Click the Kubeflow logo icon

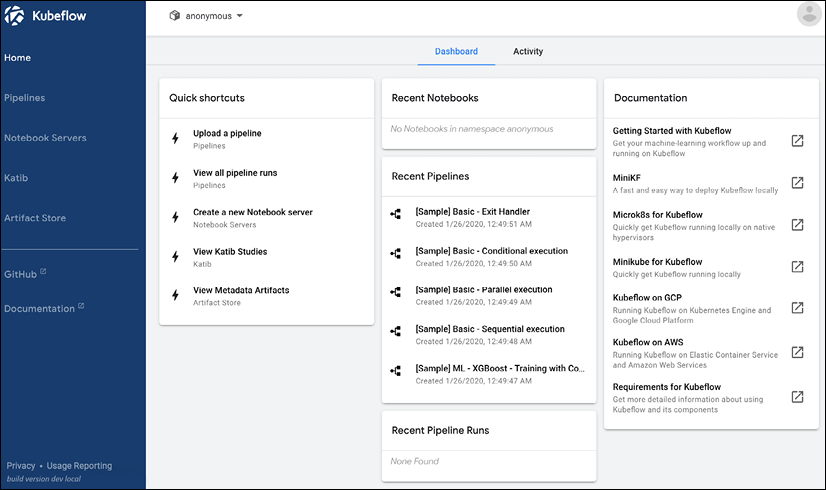pyautogui.click(x=14, y=16)
